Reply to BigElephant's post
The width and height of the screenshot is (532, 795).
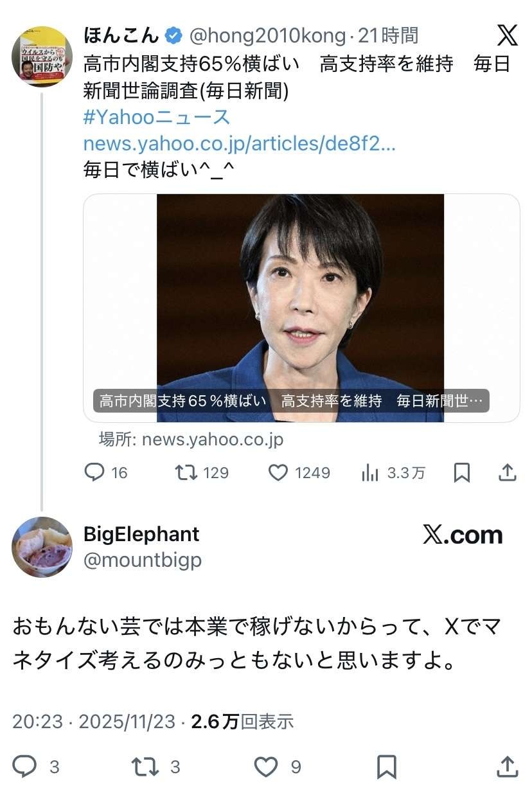(x=26, y=766)
